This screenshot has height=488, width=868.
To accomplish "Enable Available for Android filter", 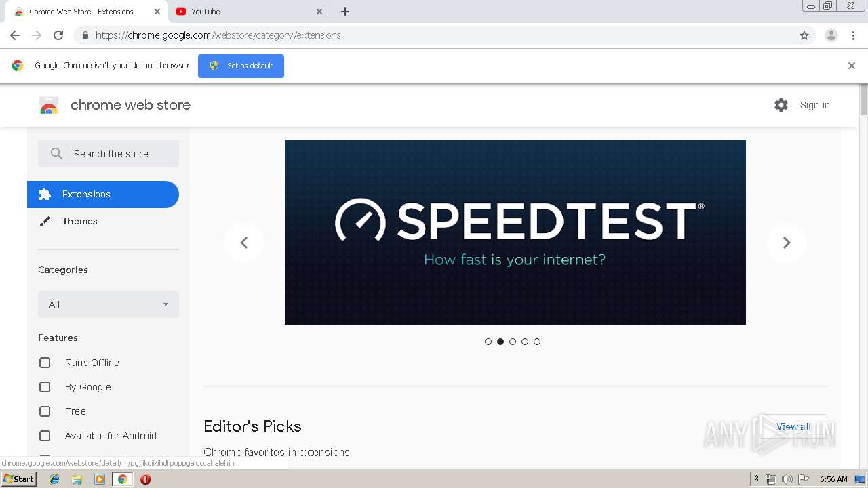I will click(x=45, y=436).
